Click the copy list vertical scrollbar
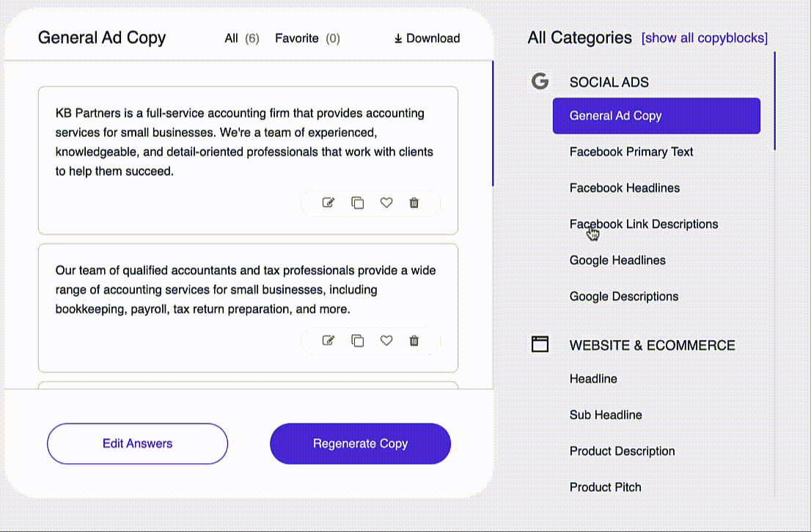This screenshot has width=811, height=532. coord(493,124)
